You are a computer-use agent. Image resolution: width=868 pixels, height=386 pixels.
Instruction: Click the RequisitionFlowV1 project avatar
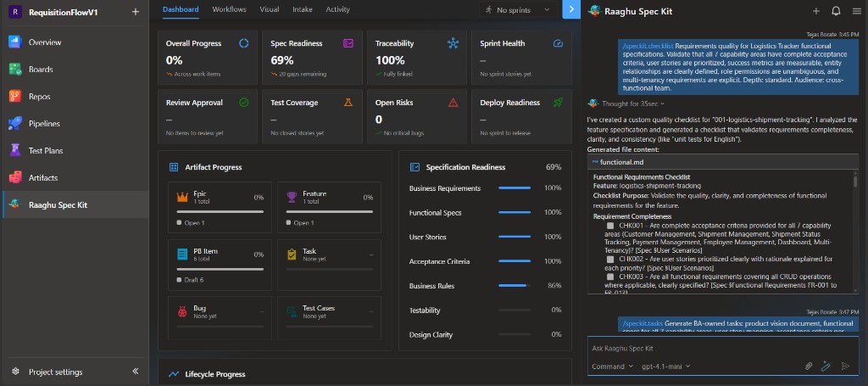[15, 12]
